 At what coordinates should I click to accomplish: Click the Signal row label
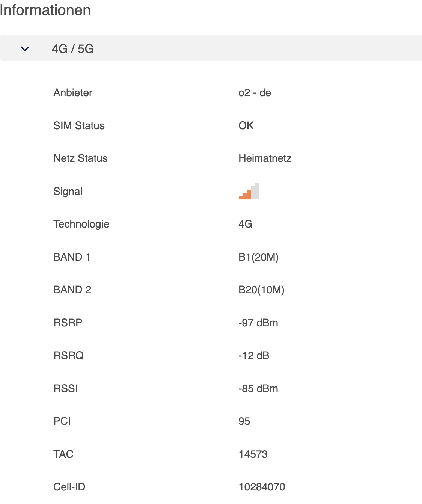coord(68,192)
